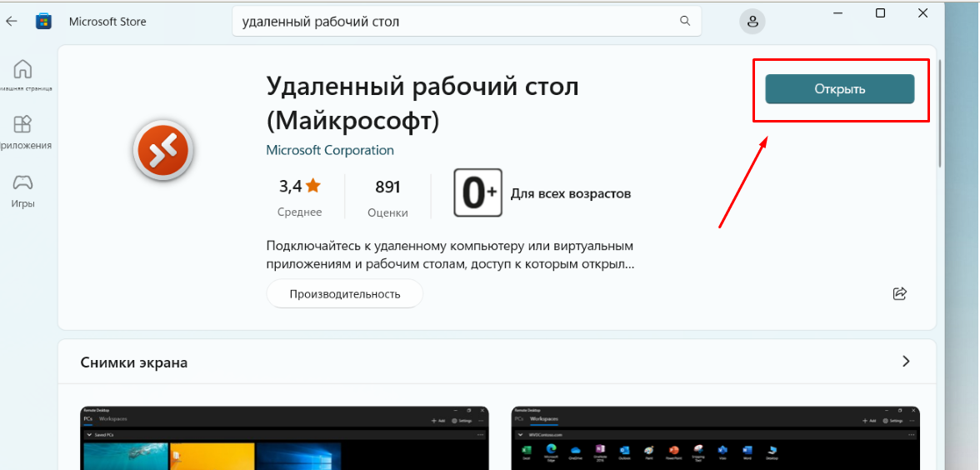Click the search magnifier icon
The image size is (980, 470).
coord(685,22)
